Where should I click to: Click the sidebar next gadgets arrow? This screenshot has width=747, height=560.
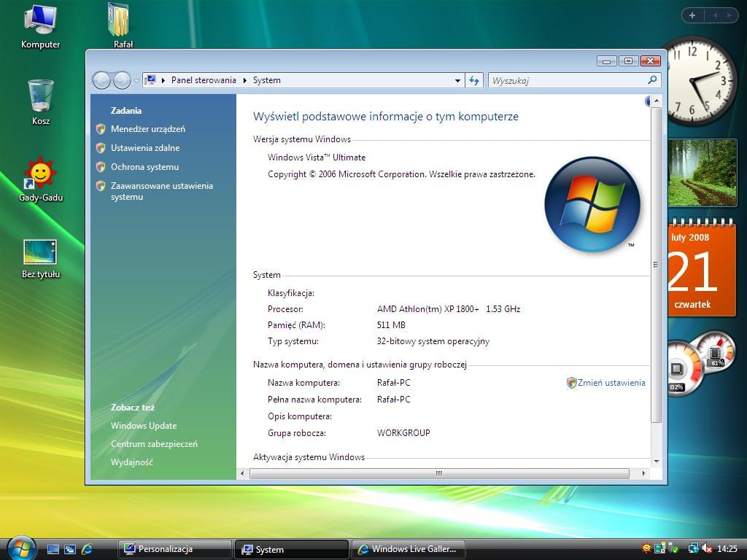point(729,15)
